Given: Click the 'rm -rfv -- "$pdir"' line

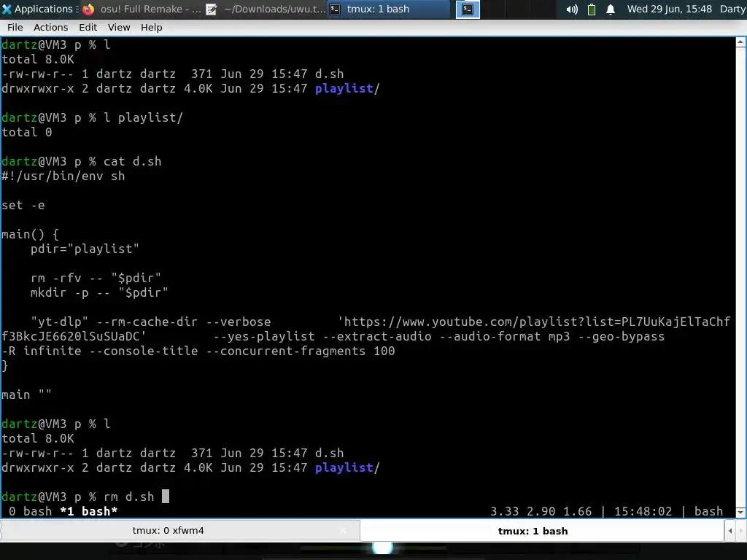Looking at the screenshot, I should click(96, 278).
